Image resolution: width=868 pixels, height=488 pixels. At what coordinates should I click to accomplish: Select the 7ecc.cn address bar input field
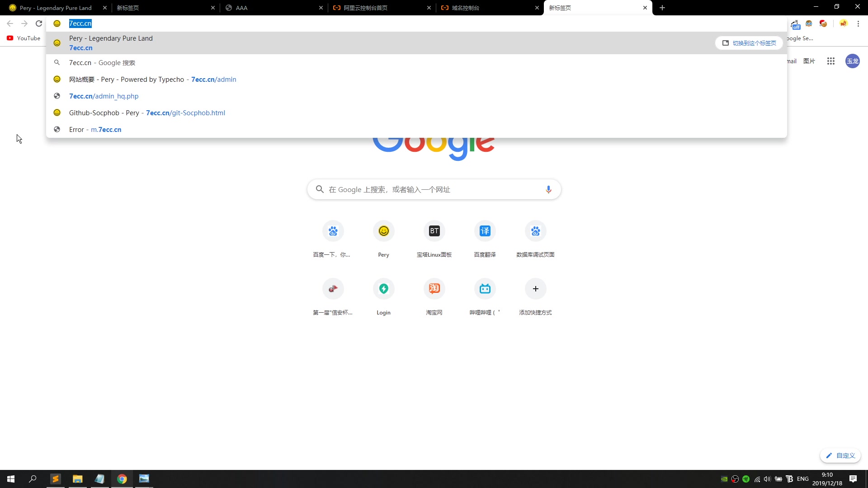click(80, 23)
